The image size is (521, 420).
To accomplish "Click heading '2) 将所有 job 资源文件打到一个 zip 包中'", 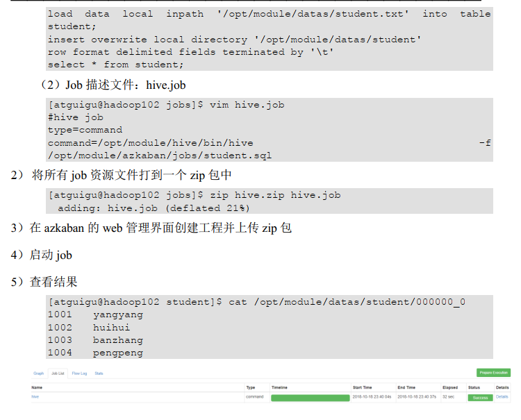I will point(121,175).
